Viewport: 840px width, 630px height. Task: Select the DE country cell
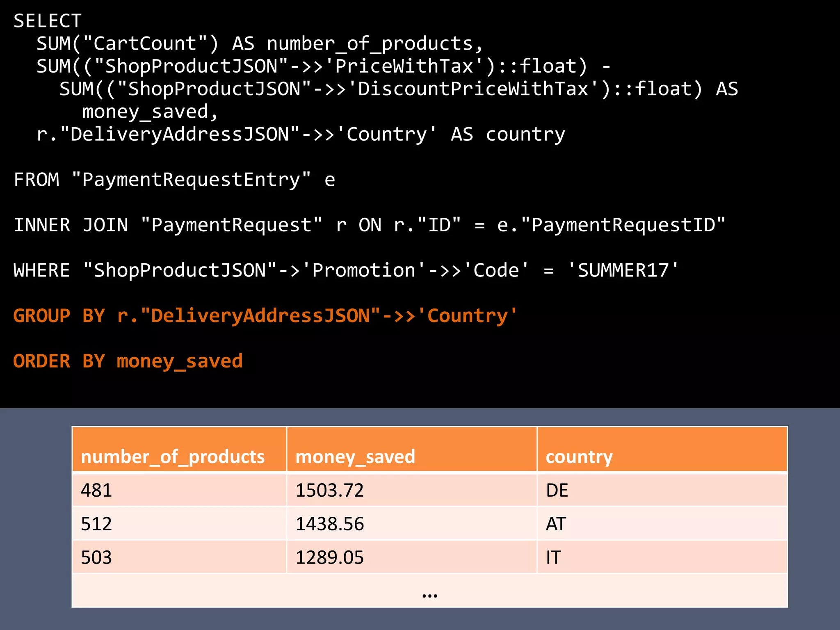pos(662,490)
